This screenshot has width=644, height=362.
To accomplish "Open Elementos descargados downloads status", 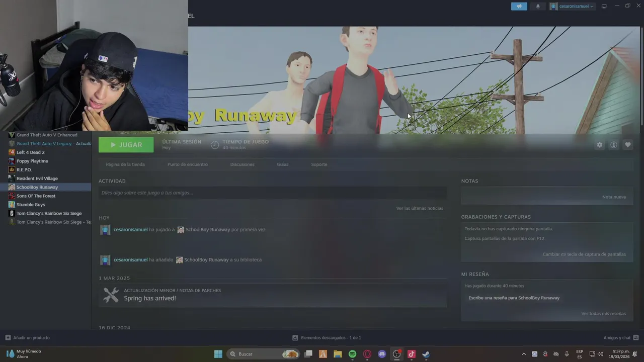I will click(x=327, y=338).
